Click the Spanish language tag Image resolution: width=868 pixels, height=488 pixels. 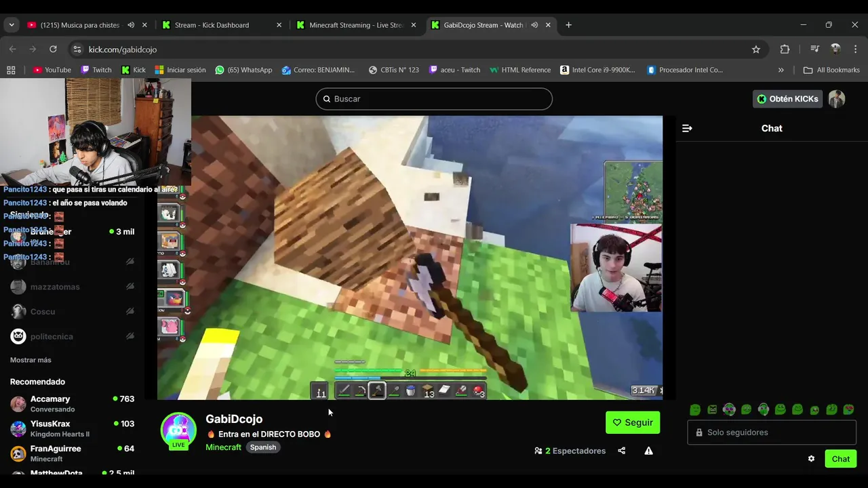pos(263,447)
